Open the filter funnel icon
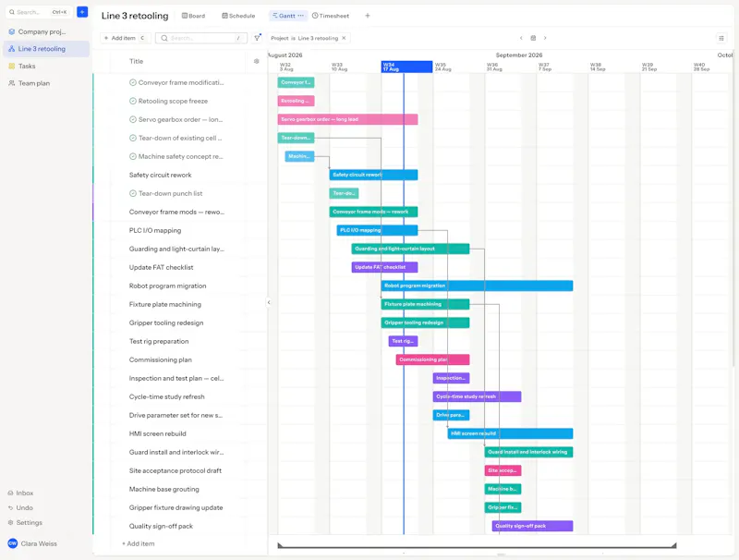 pos(258,38)
